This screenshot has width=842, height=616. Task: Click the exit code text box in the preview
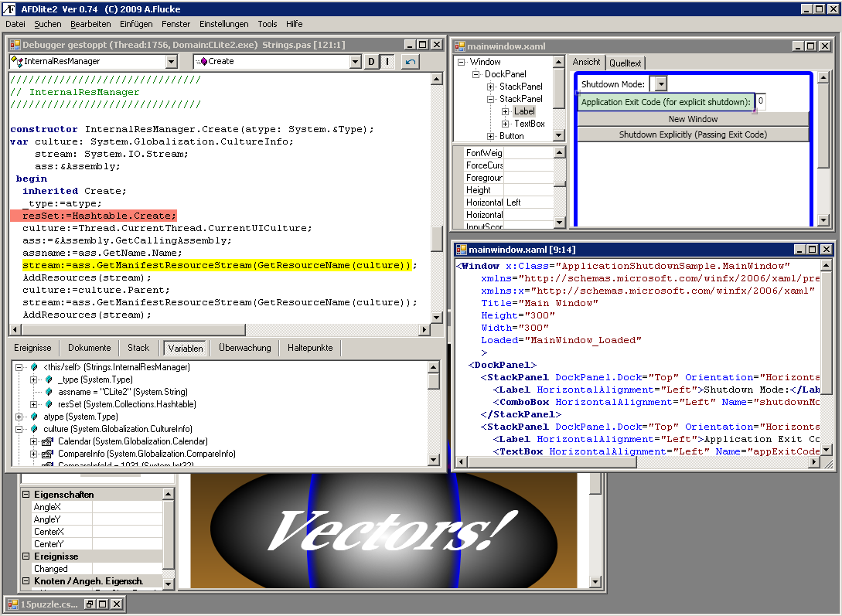[x=760, y=101]
